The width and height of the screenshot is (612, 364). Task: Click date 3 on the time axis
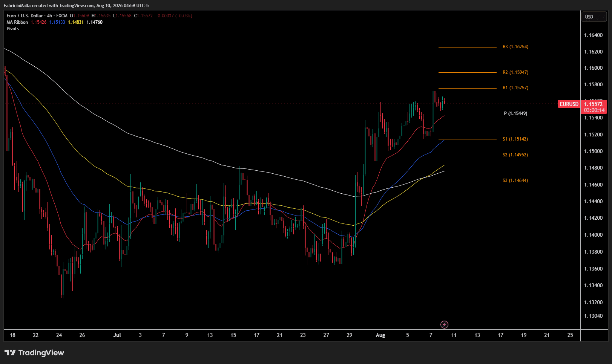[140, 335]
